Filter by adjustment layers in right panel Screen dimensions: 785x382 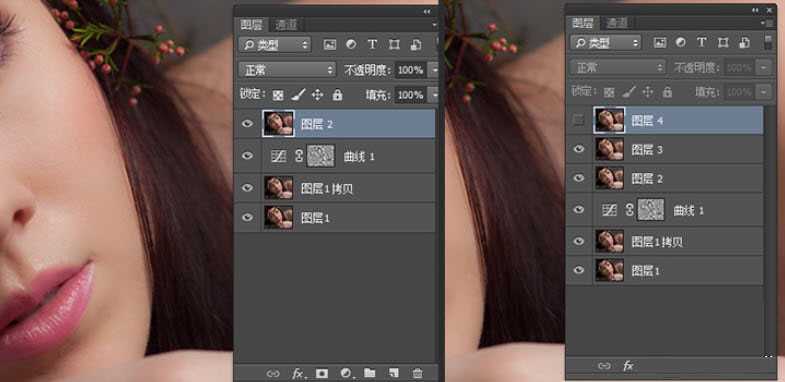pyautogui.click(x=681, y=42)
